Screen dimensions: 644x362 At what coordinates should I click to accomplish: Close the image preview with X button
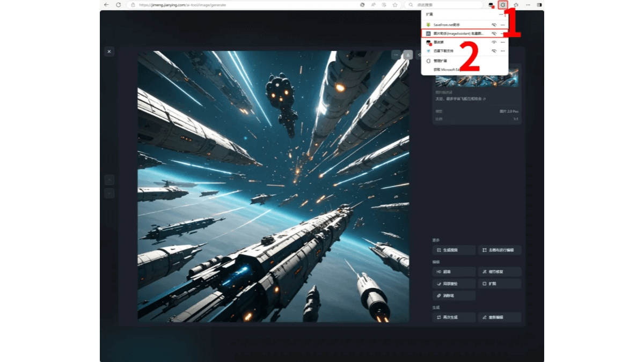click(x=109, y=51)
